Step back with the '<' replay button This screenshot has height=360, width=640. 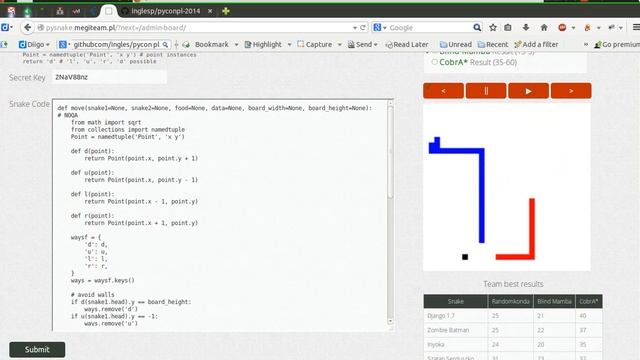443,91
